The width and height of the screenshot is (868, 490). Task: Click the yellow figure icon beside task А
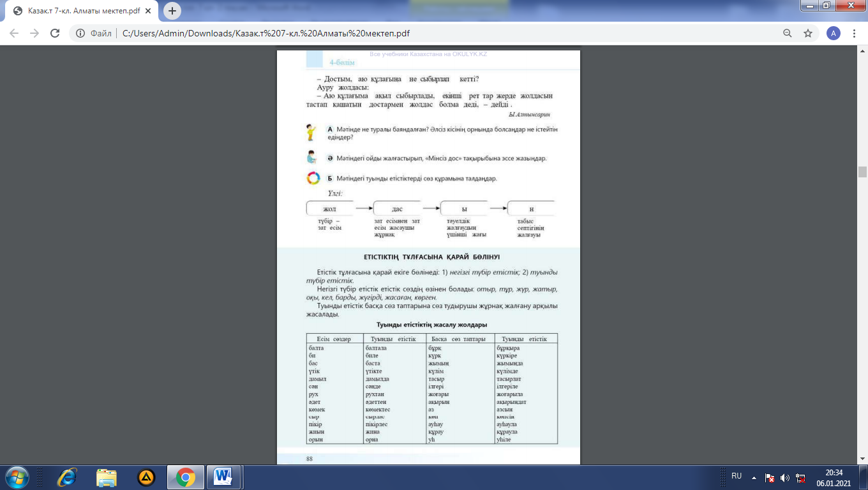coord(311,133)
